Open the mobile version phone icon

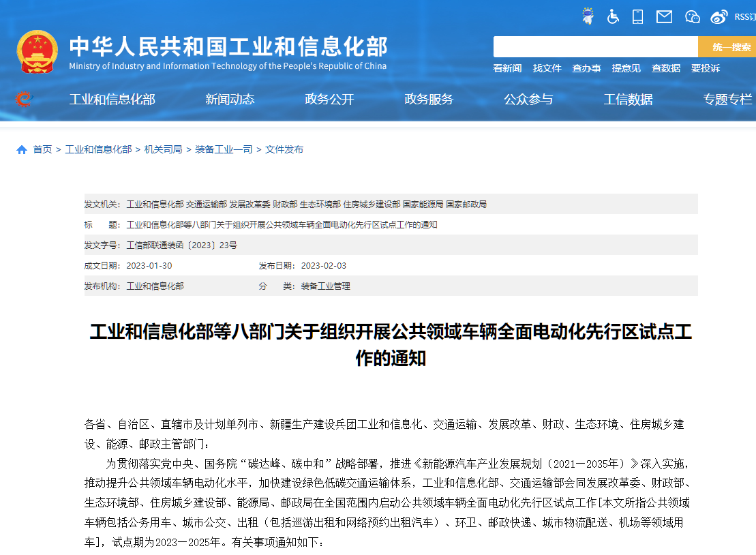(637, 17)
